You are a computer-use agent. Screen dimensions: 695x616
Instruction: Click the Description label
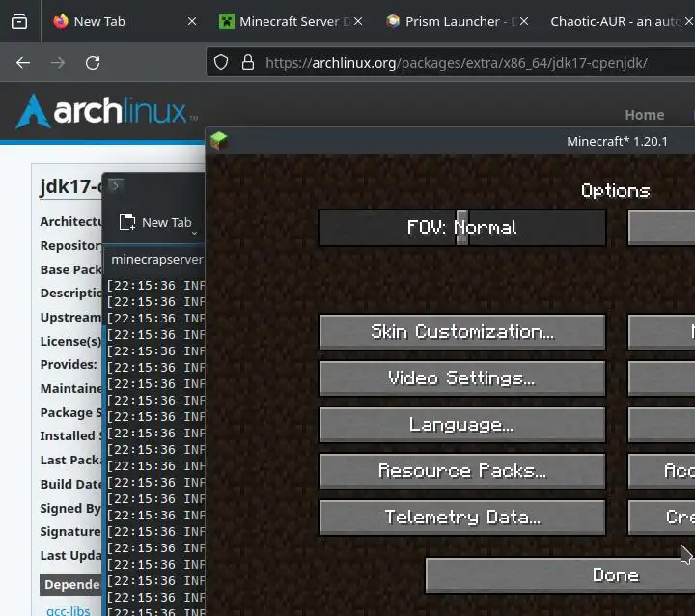(70, 294)
